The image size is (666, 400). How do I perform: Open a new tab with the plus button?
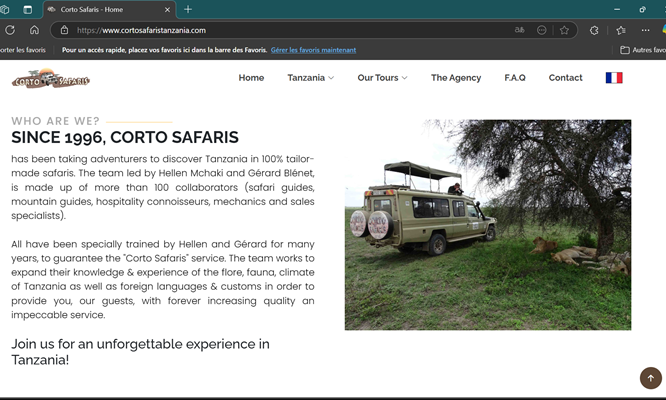[x=188, y=9]
